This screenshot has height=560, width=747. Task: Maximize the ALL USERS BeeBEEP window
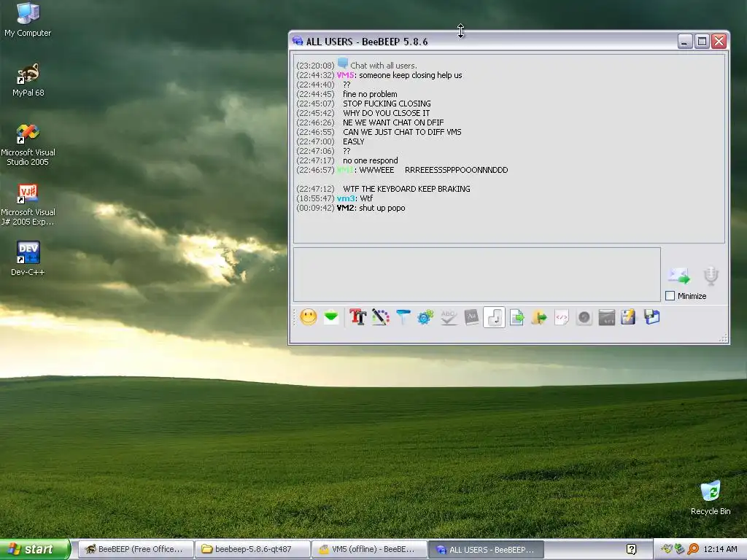coord(702,42)
